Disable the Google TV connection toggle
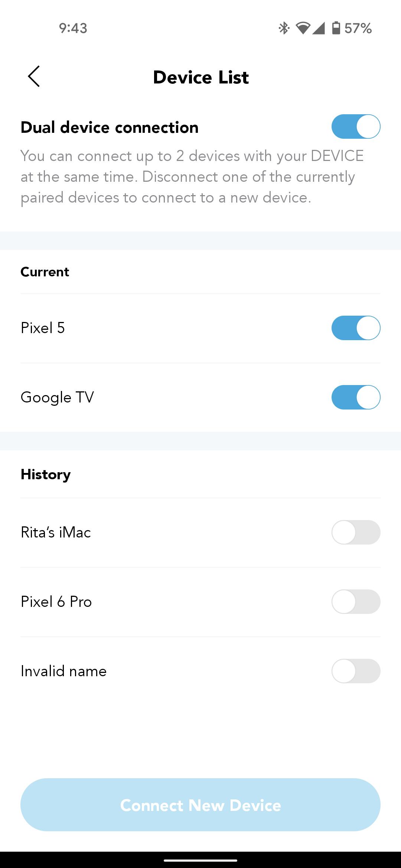 pos(356,397)
